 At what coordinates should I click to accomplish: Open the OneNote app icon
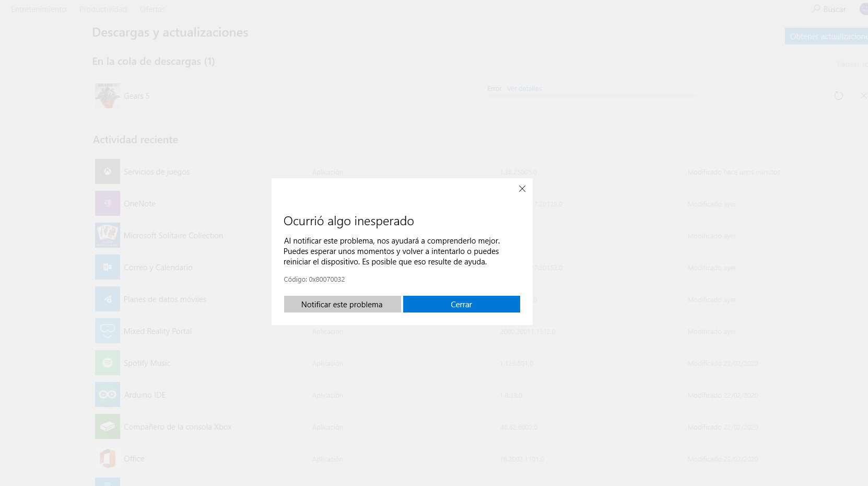point(108,203)
